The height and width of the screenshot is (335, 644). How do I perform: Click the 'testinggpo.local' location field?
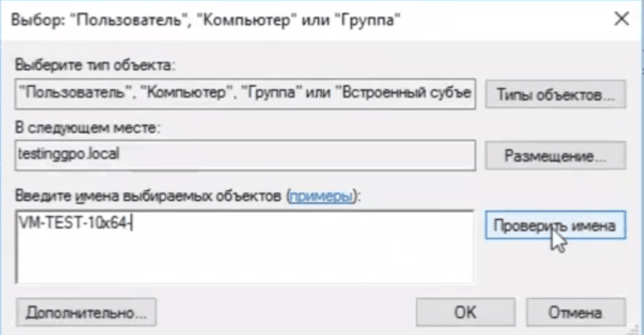(244, 154)
